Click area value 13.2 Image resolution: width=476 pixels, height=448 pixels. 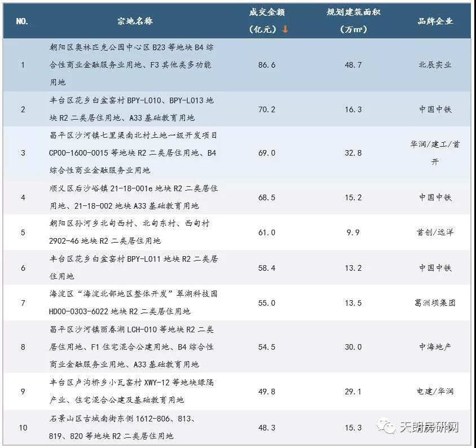(353, 268)
